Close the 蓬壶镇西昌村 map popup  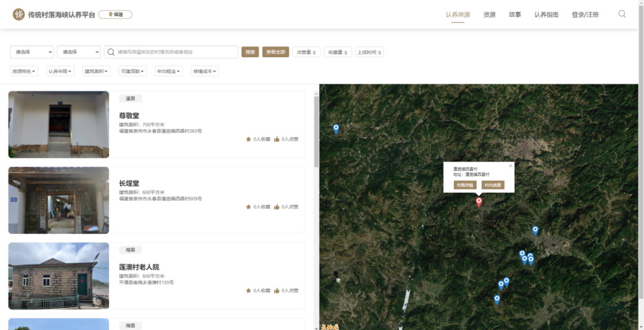[x=510, y=166]
